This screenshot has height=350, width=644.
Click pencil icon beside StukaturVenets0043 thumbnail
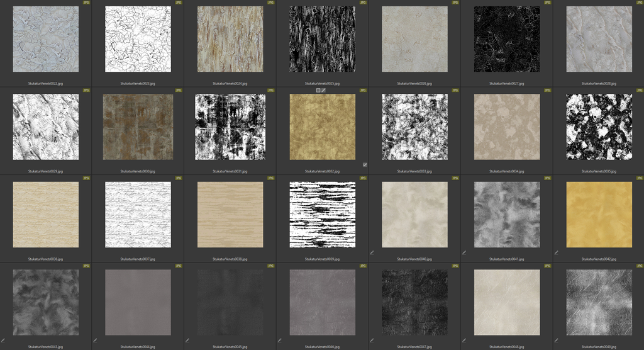3,341
